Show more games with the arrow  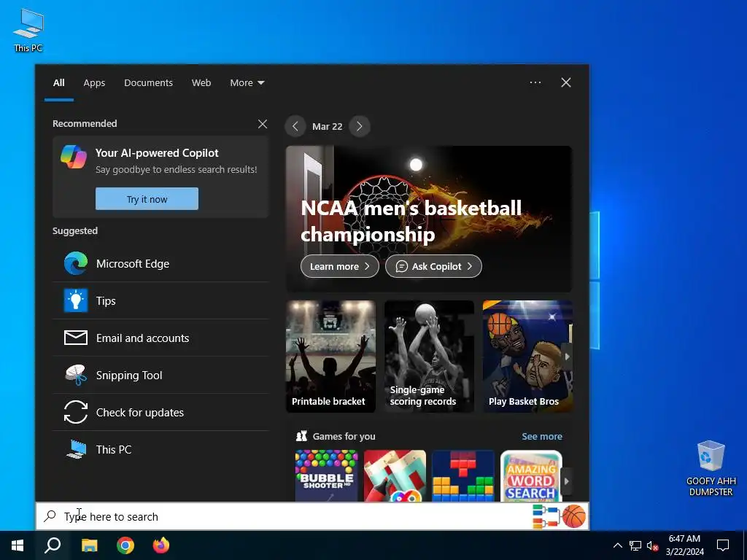[x=566, y=481]
